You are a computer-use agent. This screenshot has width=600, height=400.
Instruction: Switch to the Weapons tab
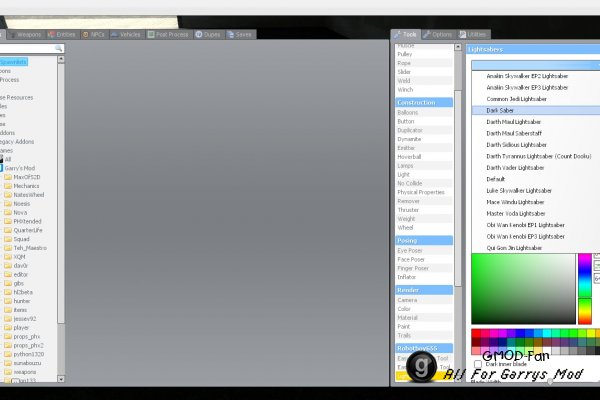click(x=24, y=34)
